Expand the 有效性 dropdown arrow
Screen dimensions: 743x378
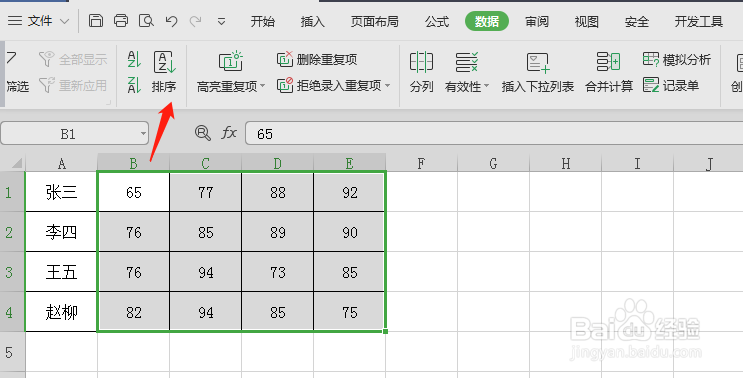[x=486, y=87]
